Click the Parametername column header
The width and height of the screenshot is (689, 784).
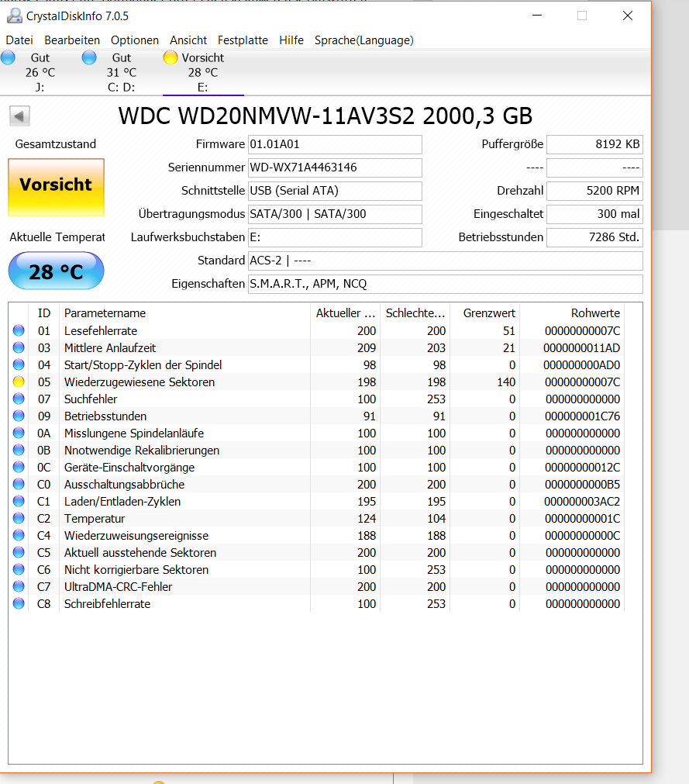point(185,313)
